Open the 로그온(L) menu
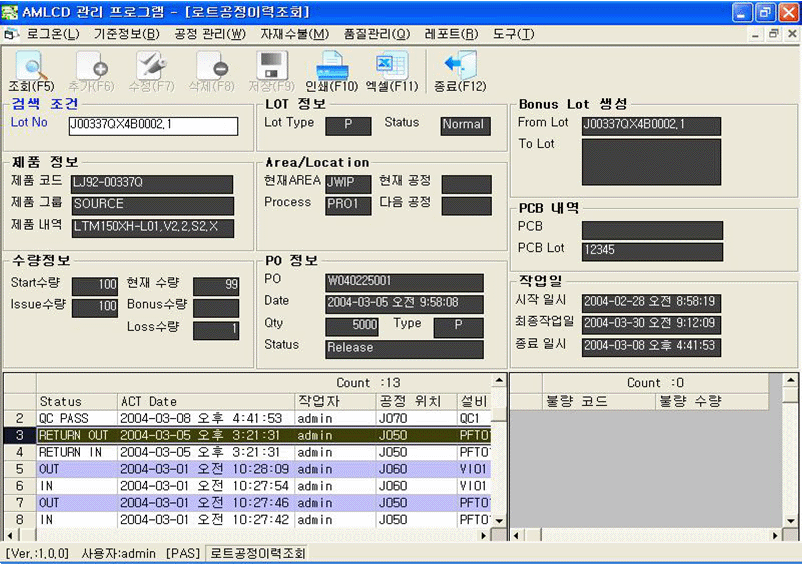Viewport: 803px width, 564px height. click(x=53, y=34)
